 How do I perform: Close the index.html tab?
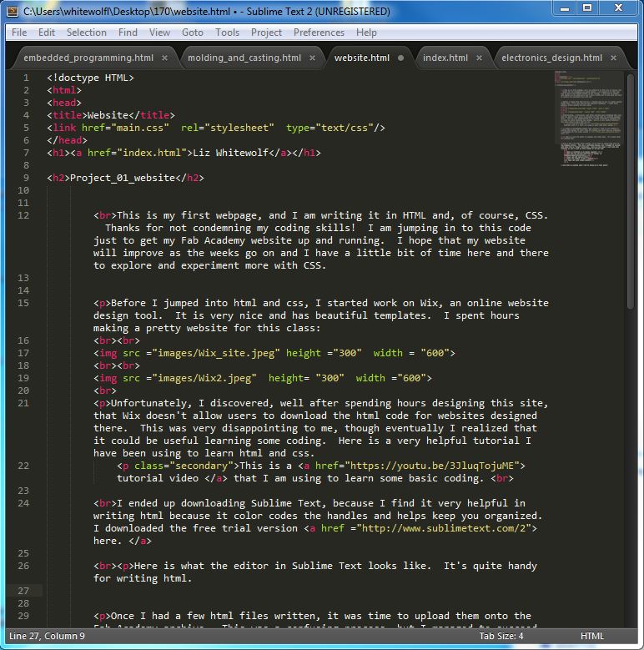tap(479, 58)
